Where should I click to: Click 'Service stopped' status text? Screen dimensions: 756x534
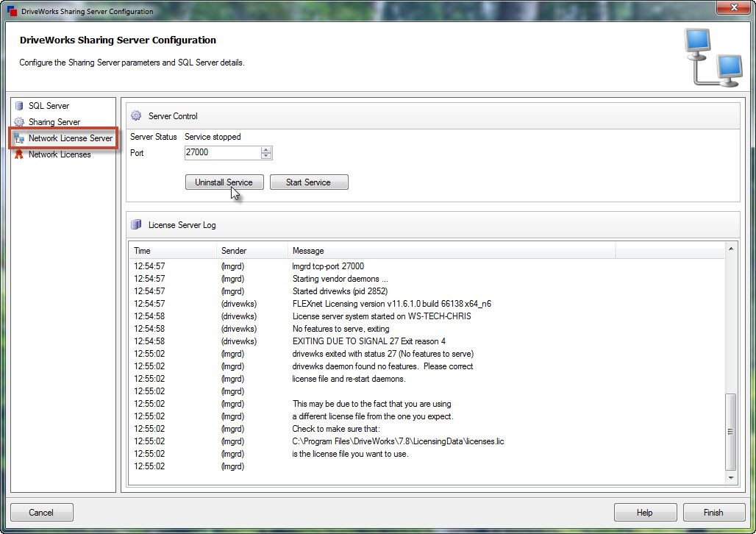(x=213, y=137)
